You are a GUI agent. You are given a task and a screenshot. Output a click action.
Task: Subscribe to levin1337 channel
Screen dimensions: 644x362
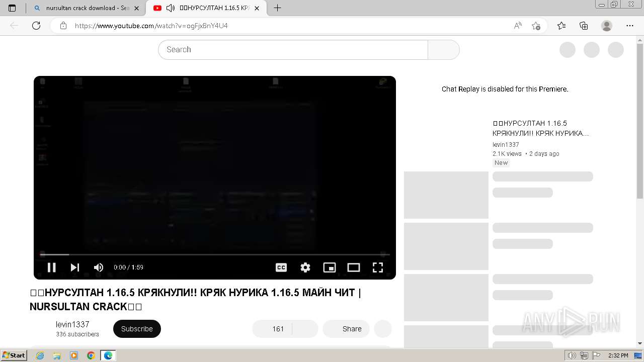137,329
